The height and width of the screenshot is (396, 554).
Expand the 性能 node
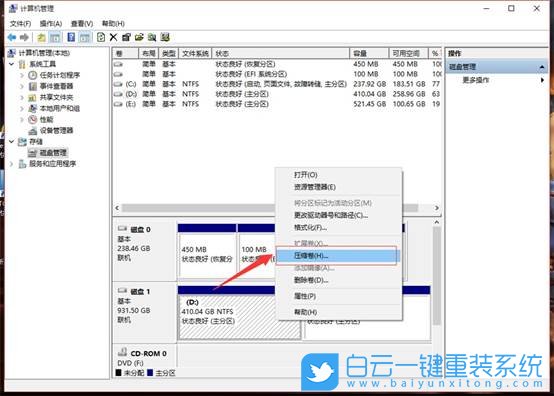[22, 119]
